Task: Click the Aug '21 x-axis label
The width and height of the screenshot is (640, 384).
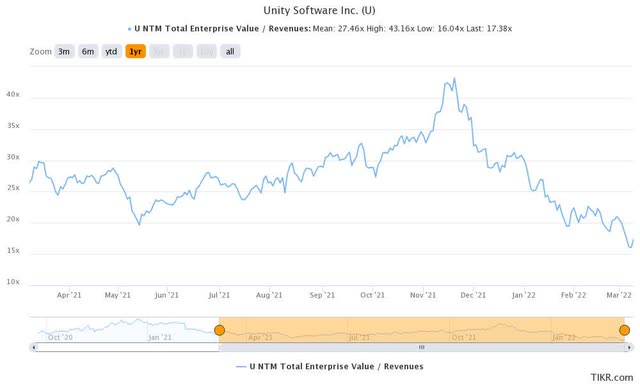Action: coord(269,295)
